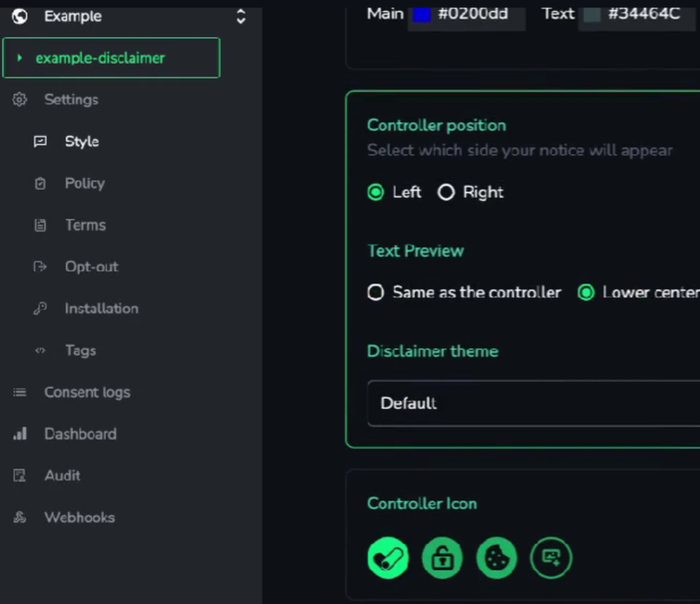The width and height of the screenshot is (700, 604).
Task: Click the Main color swatch #0200dd
Action: pos(420,14)
